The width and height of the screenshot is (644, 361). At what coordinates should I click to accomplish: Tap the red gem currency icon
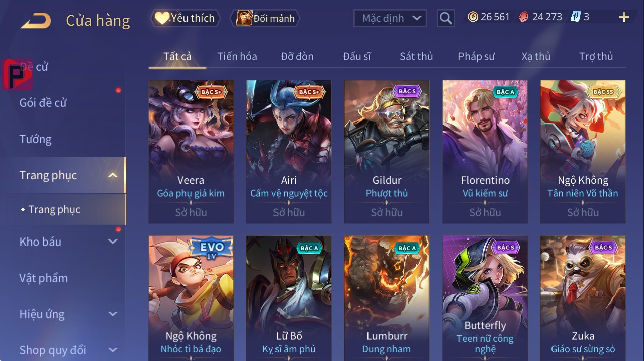[x=524, y=17]
